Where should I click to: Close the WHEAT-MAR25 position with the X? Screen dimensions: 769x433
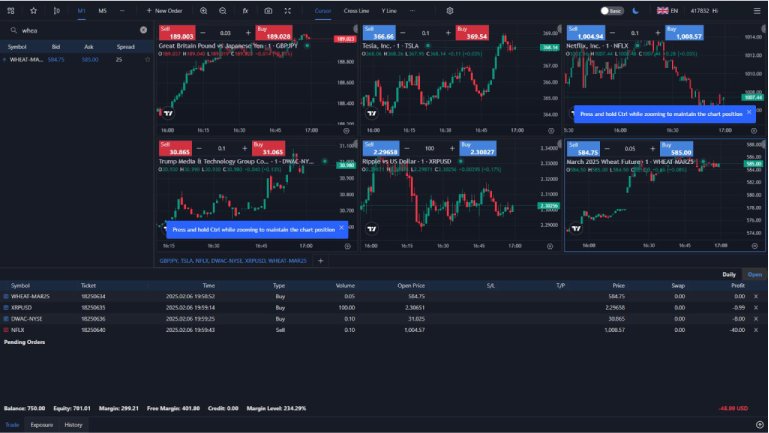[756, 296]
